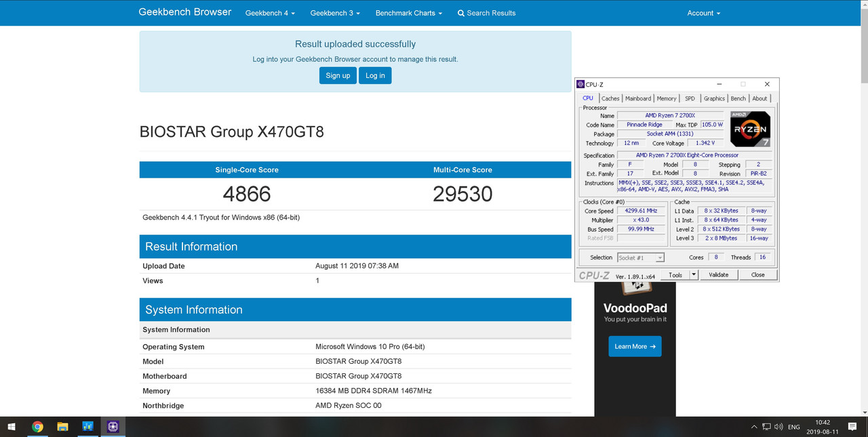Expand the Benchmark Charts dropdown

pos(408,13)
